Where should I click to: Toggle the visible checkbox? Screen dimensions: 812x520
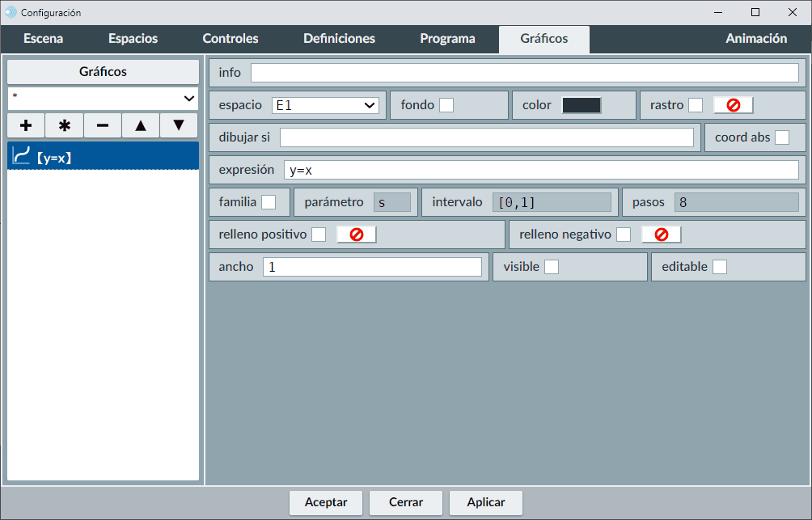point(551,267)
